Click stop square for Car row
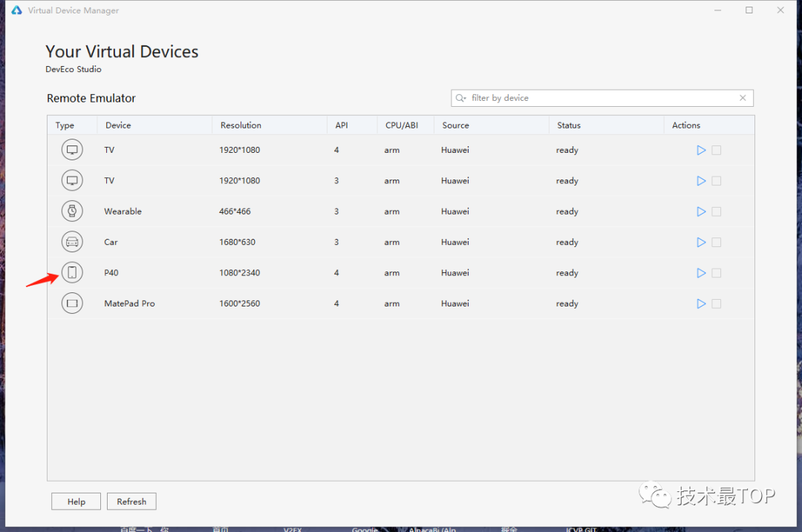The image size is (802, 532). coord(716,242)
